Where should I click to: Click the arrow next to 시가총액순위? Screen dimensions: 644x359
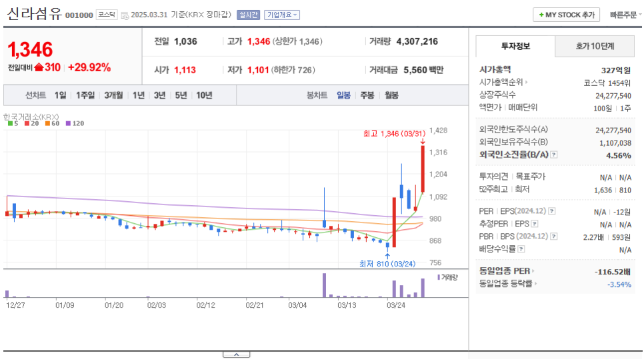527,82
